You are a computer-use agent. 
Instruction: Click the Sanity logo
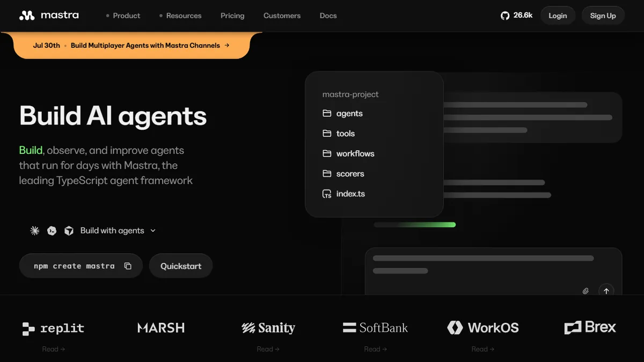(268, 328)
